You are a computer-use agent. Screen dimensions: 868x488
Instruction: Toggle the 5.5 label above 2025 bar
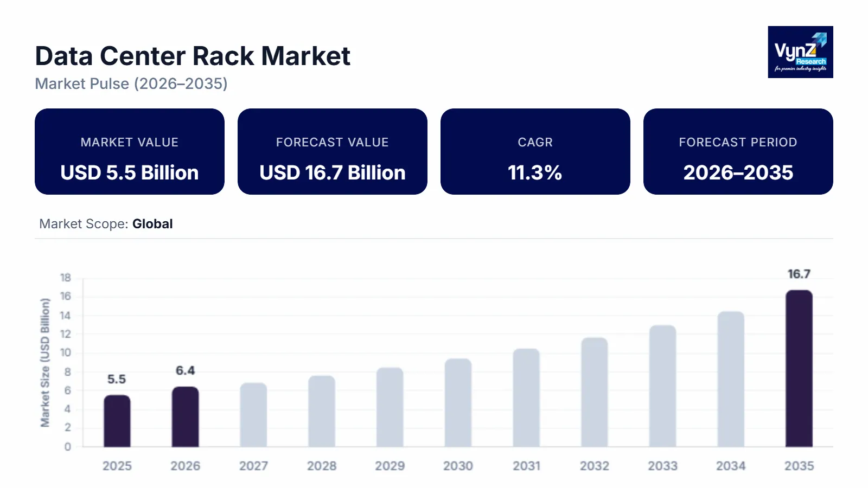(x=116, y=378)
